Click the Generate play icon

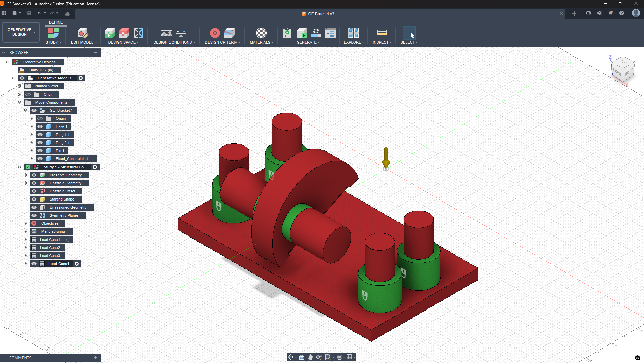[302, 33]
